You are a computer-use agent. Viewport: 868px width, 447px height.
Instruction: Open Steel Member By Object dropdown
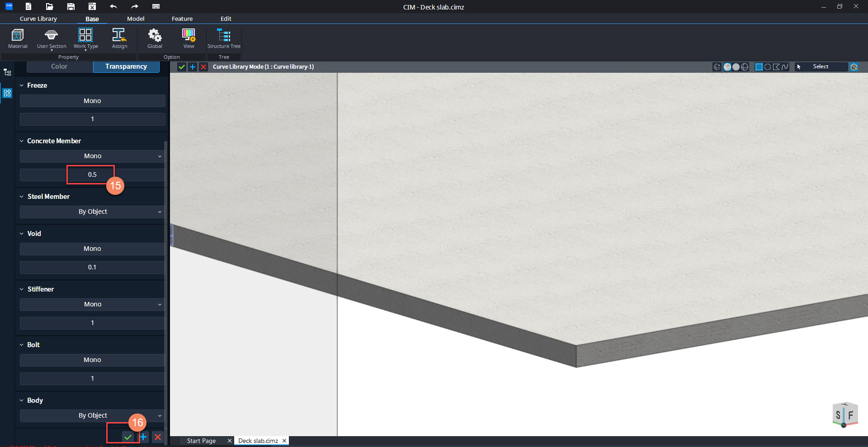(92, 212)
